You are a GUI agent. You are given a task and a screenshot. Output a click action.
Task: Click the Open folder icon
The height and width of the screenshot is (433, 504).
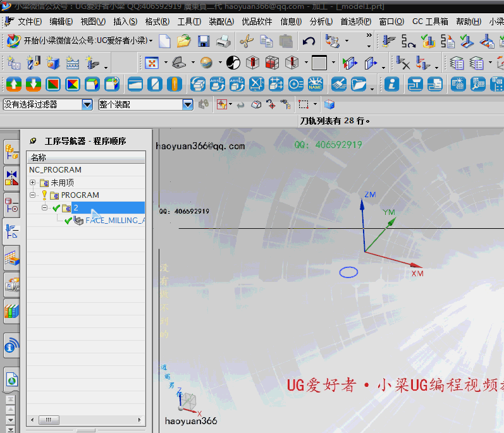click(x=183, y=42)
